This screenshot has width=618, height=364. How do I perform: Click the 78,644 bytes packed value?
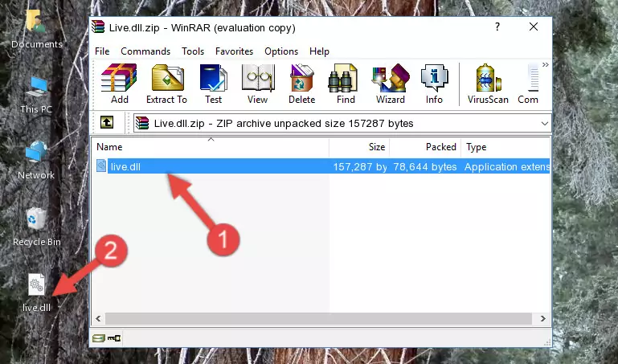[425, 166]
